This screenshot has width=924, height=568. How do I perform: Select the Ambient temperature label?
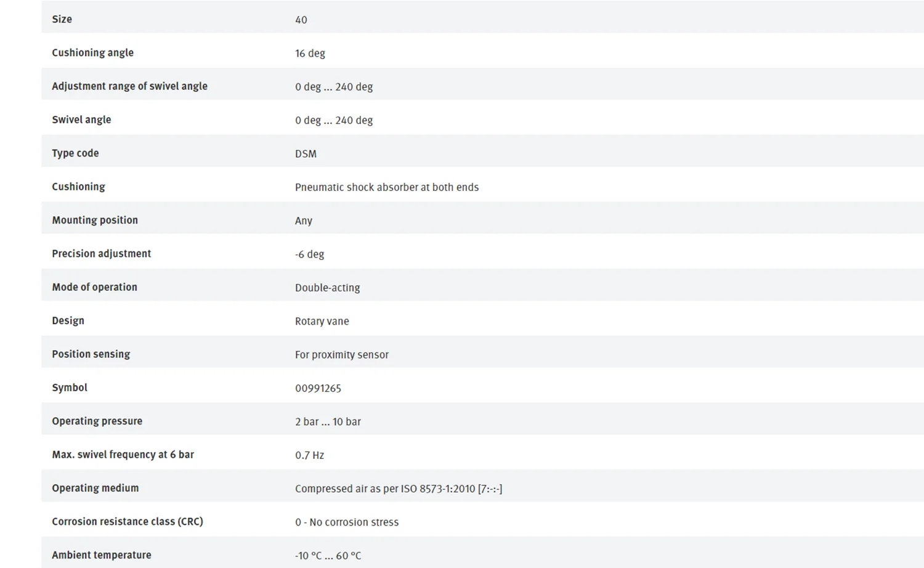(102, 555)
